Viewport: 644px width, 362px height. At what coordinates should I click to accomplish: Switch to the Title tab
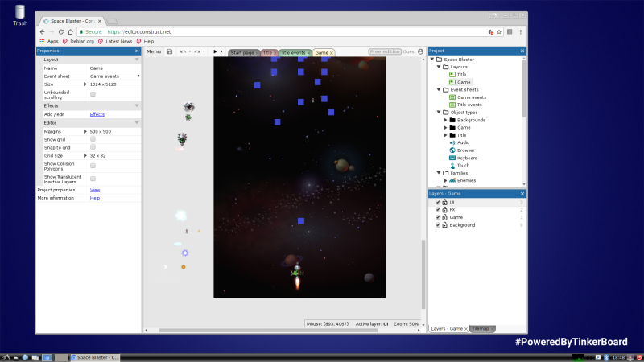(x=267, y=53)
